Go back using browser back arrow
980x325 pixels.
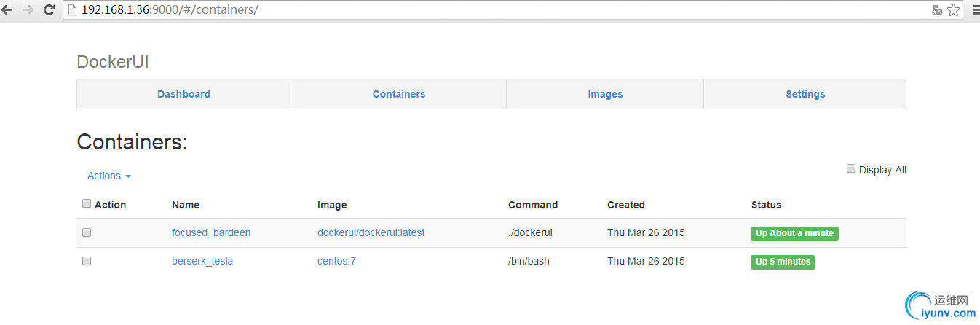pyautogui.click(x=7, y=10)
